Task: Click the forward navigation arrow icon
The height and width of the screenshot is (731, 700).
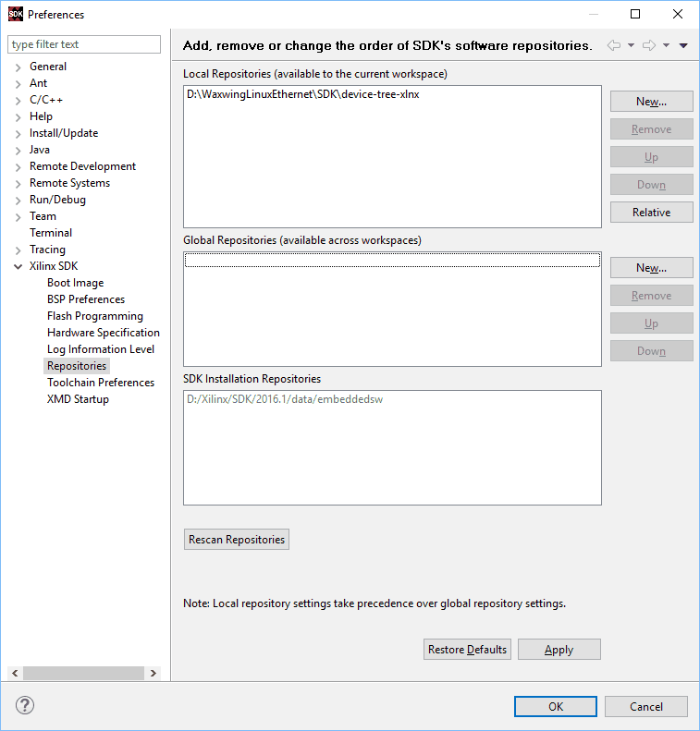Action: point(649,45)
